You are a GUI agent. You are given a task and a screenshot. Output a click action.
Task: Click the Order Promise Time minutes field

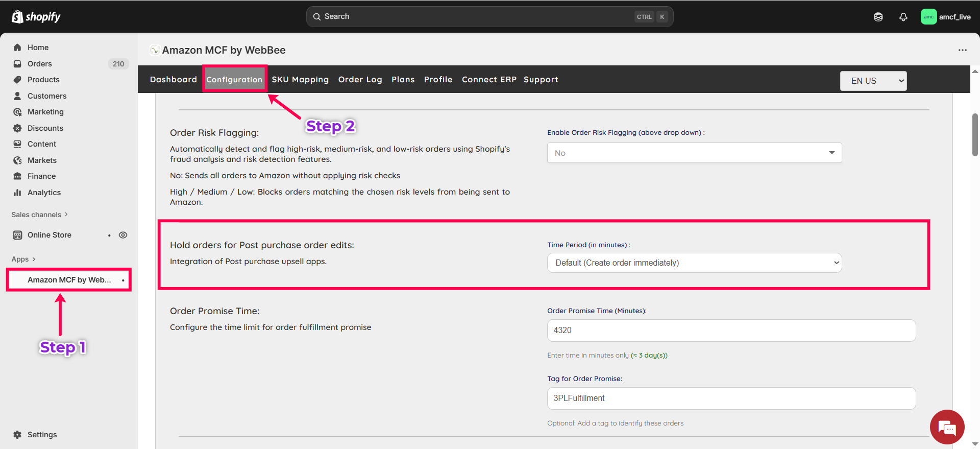[x=731, y=330]
